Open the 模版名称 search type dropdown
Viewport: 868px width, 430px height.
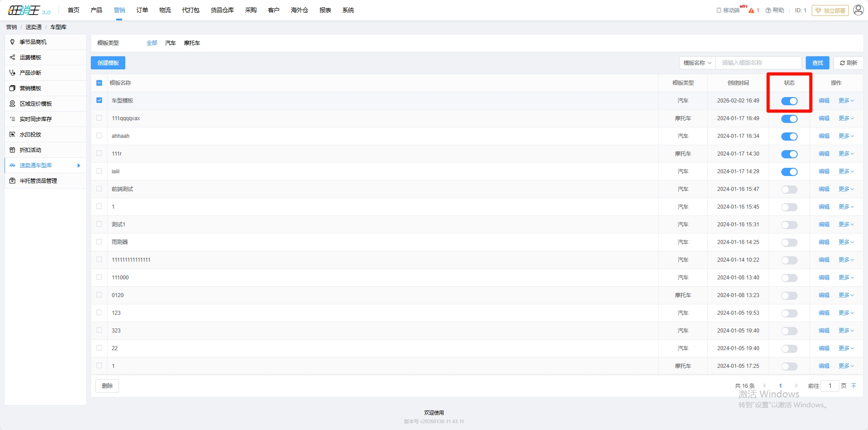pyautogui.click(x=697, y=63)
